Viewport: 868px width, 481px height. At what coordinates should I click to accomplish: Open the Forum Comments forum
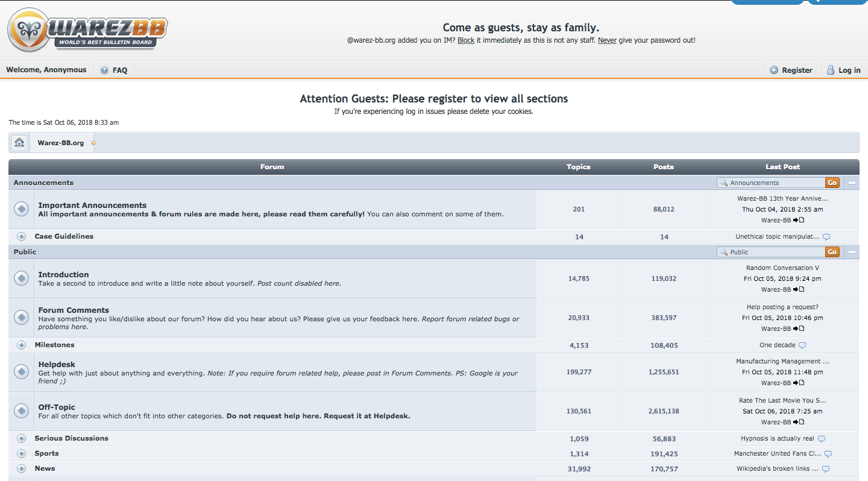click(x=74, y=310)
